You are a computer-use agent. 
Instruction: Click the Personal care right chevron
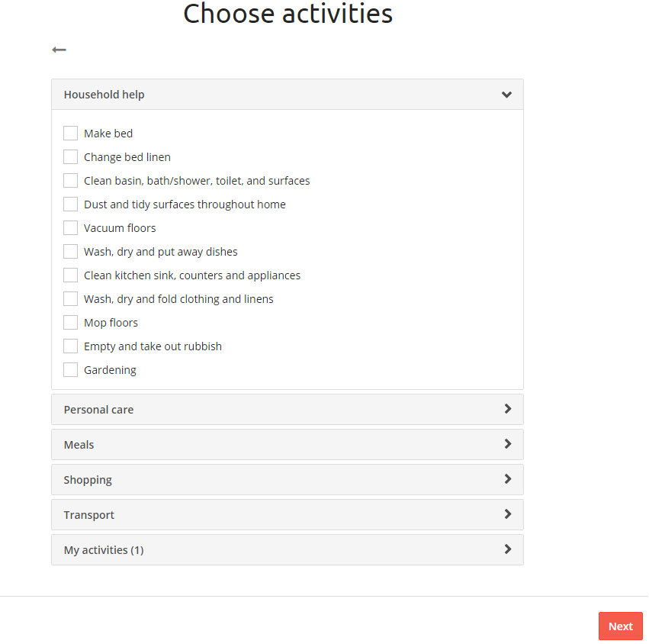[x=508, y=409]
